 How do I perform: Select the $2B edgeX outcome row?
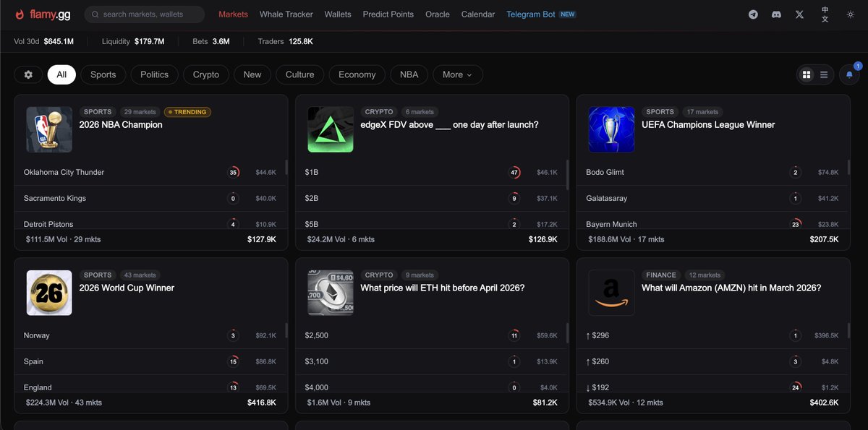(x=432, y=198)
